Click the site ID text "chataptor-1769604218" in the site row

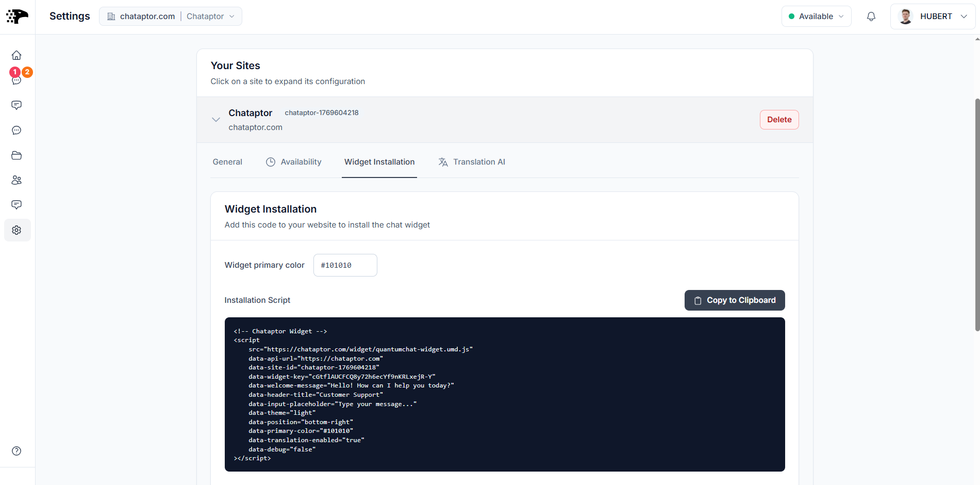(322, 113)
